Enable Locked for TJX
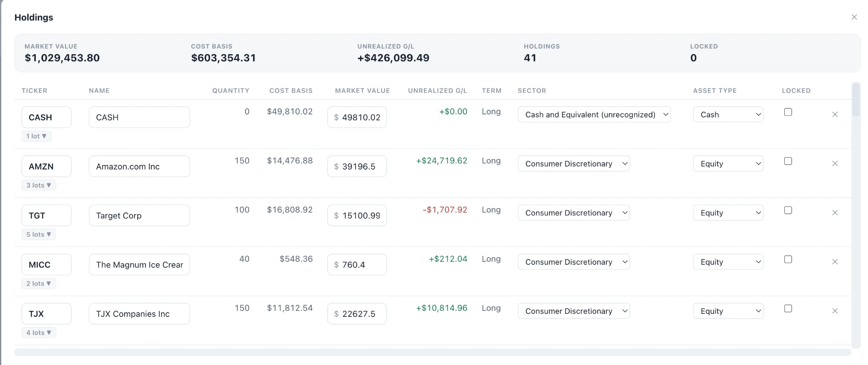Image resolution: width=868 pixels, height=365 pixels. point(788,308)
